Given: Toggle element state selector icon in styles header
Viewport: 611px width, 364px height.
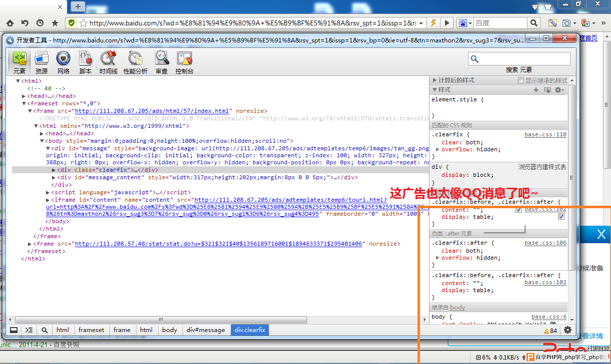Looking at the screenshot, I should 547,90.
